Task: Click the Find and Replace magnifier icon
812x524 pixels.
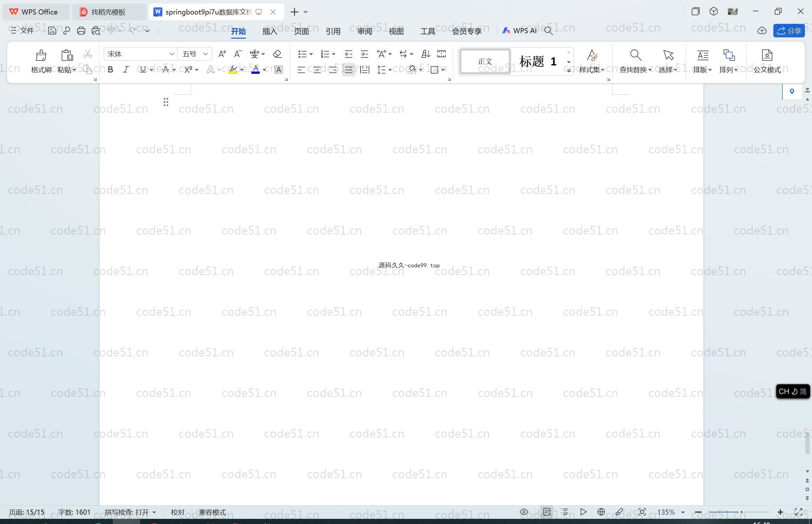Action: pyautogui.click(x=635, y=55)
